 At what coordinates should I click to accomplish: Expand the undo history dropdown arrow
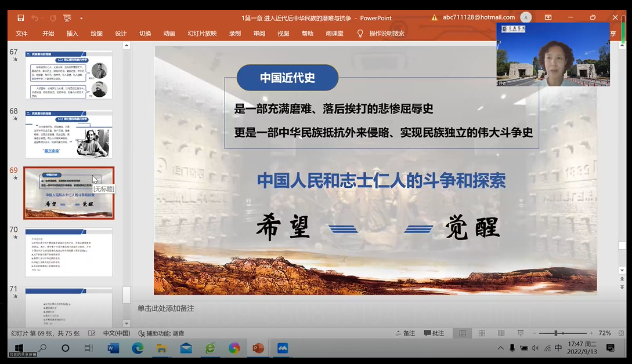click(44, 18)
